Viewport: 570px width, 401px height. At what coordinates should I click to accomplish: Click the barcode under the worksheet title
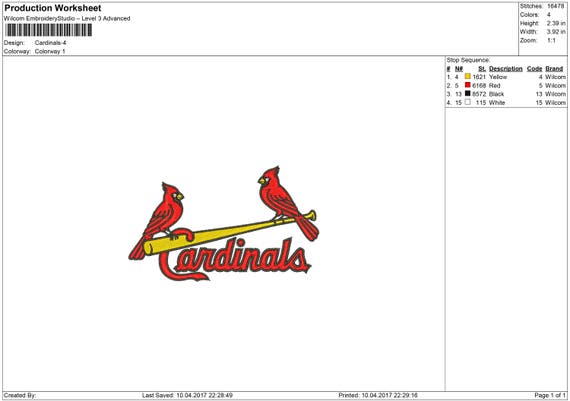[x=49, y=30]
